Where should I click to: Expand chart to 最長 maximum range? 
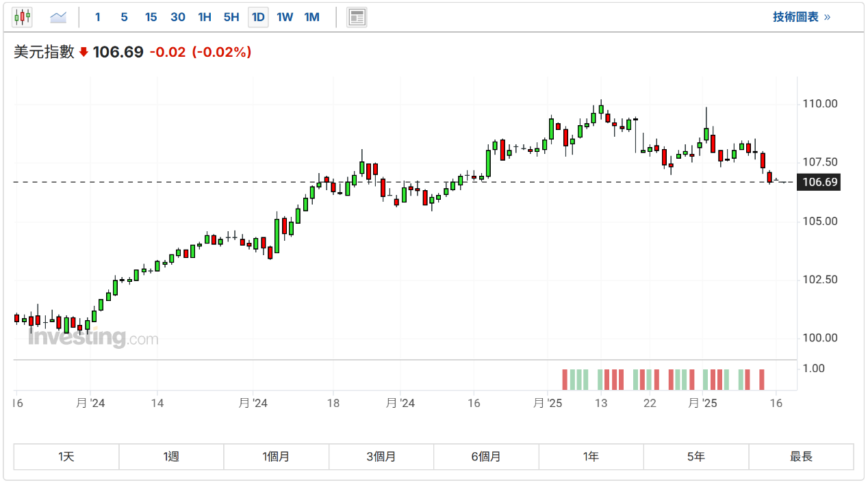pos(801,456)
